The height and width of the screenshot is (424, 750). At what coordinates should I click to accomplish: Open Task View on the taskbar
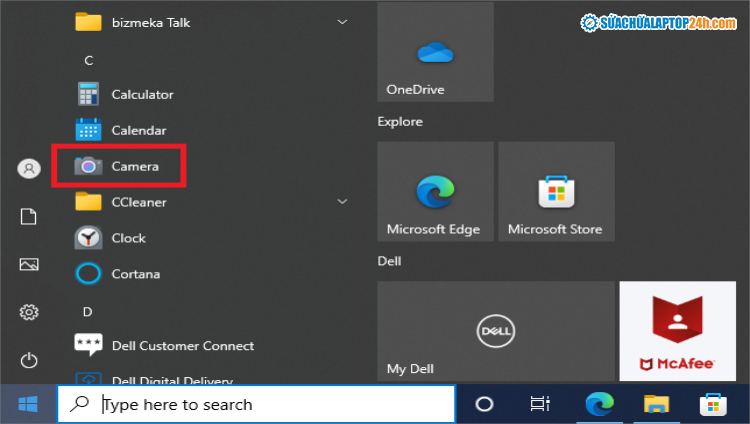click(x=540, y=404)
